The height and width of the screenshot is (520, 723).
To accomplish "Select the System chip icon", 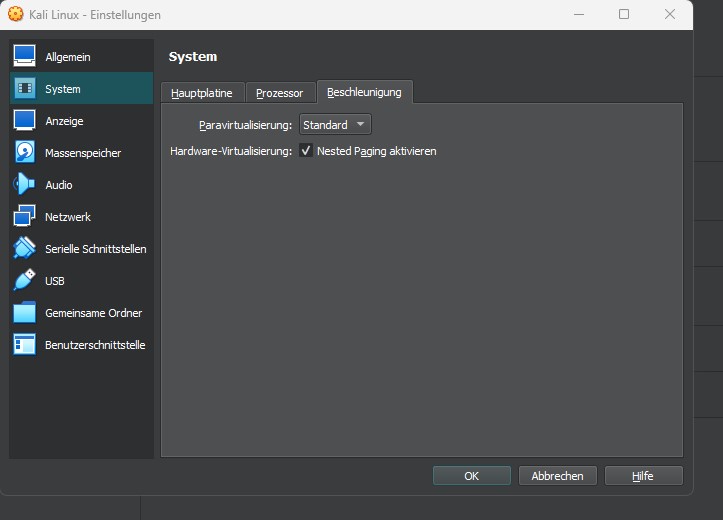I will [24, 88].
